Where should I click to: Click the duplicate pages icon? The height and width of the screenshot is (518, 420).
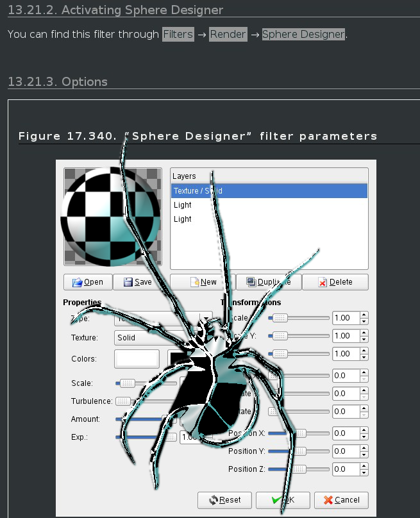click(251, 282)
